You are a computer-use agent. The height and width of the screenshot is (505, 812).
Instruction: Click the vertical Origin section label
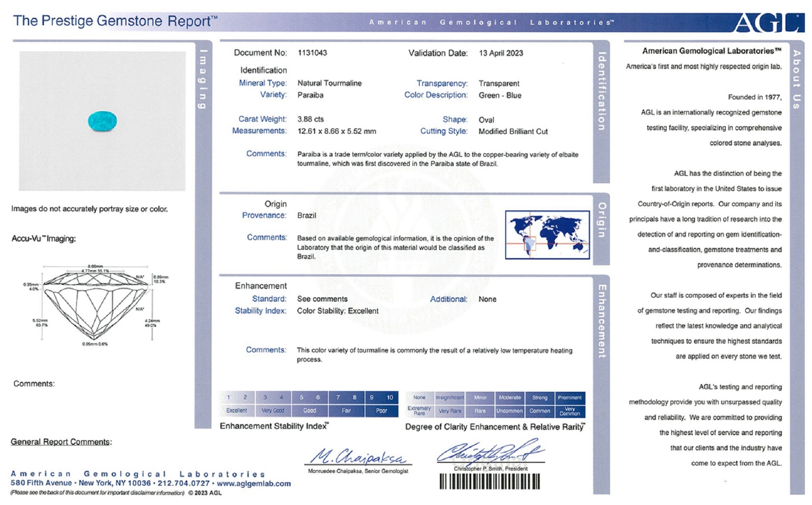[602, 220]
